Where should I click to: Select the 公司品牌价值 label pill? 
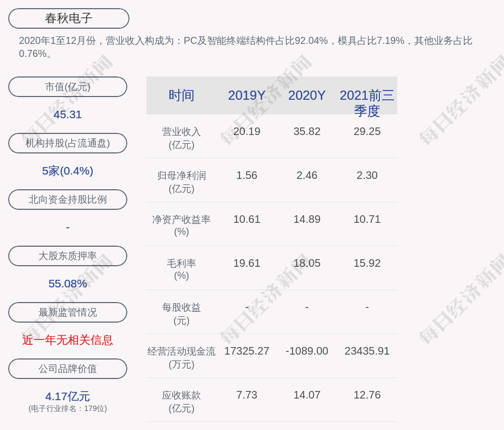click(x=68, y=369)
